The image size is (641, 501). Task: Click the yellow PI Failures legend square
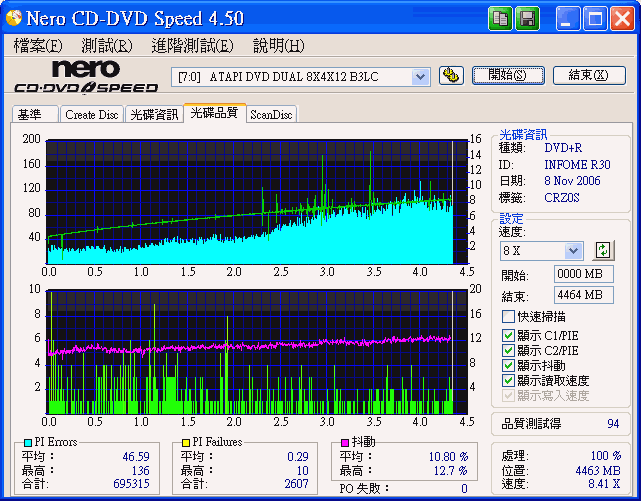click(x=186, y=442)
